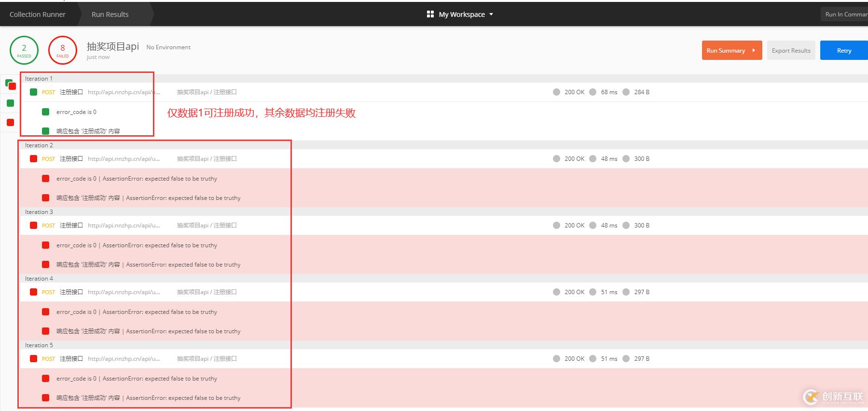Filter failed tests with red square icon
Viewport: 868px width, 411px height.
point(10,122)
